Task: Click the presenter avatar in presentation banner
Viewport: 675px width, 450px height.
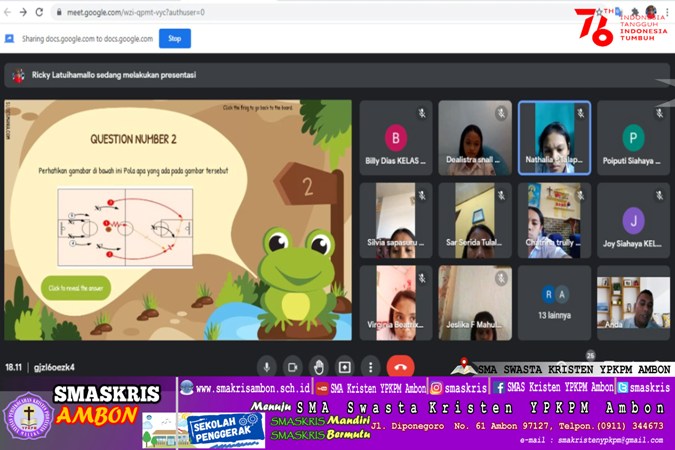Action: pos(18,76)
